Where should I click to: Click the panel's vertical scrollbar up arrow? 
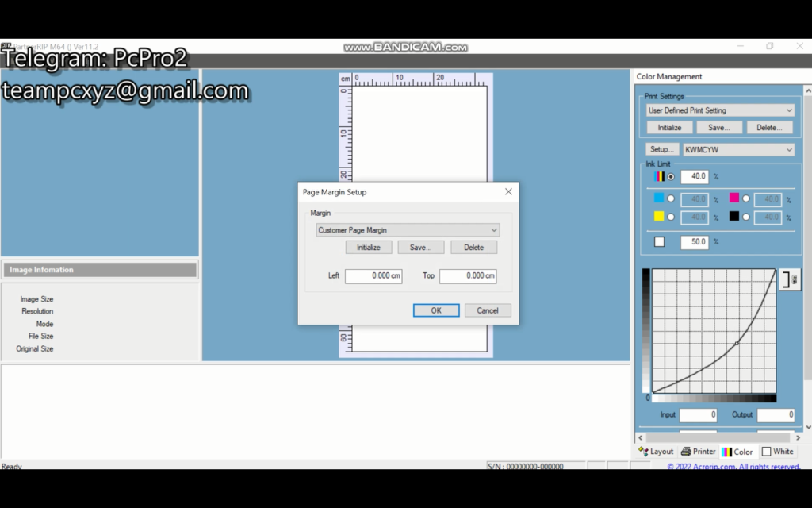point(808,90)
